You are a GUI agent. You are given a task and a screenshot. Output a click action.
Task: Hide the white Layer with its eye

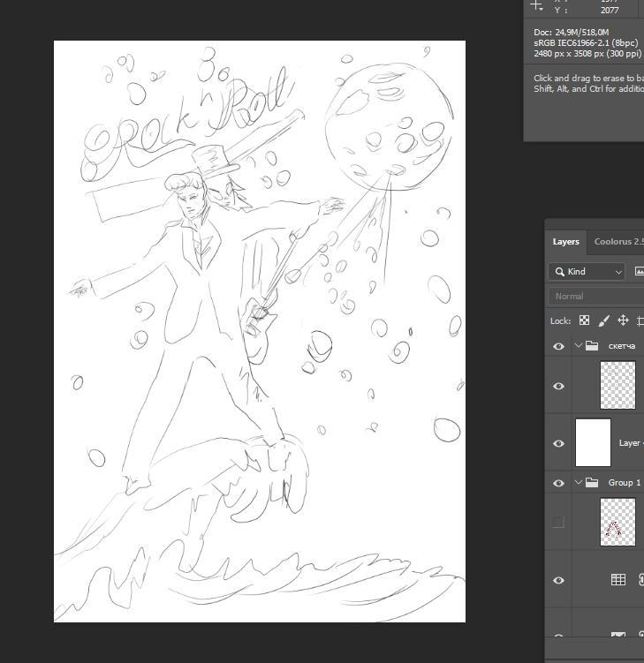558,443
